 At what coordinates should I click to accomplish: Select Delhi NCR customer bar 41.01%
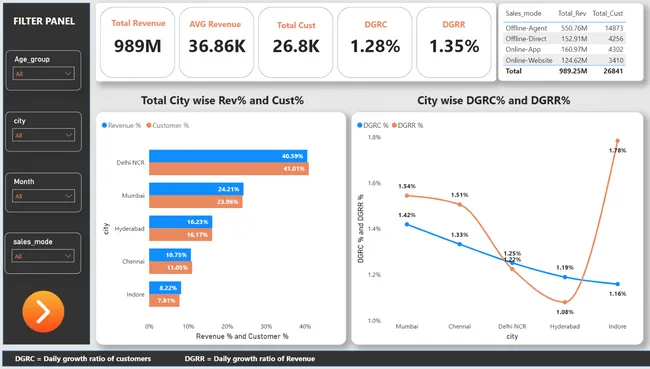coord(229,169)
